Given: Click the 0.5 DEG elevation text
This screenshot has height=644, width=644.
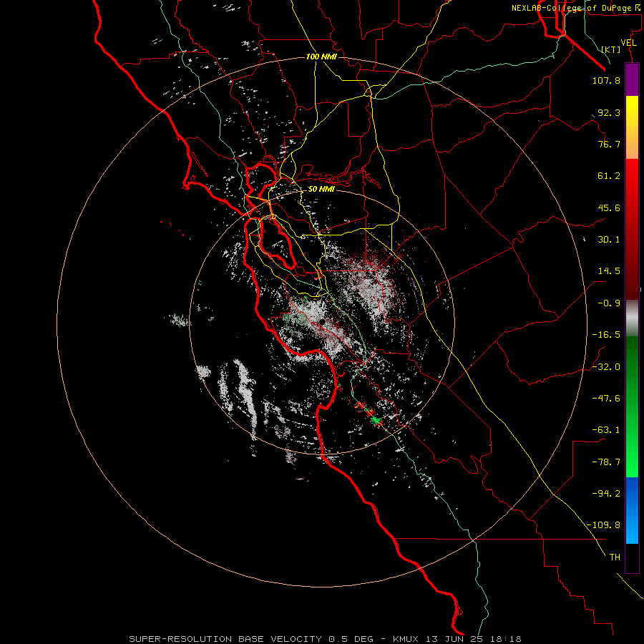Looking at the screenshot, I should (x=351, y=639).
